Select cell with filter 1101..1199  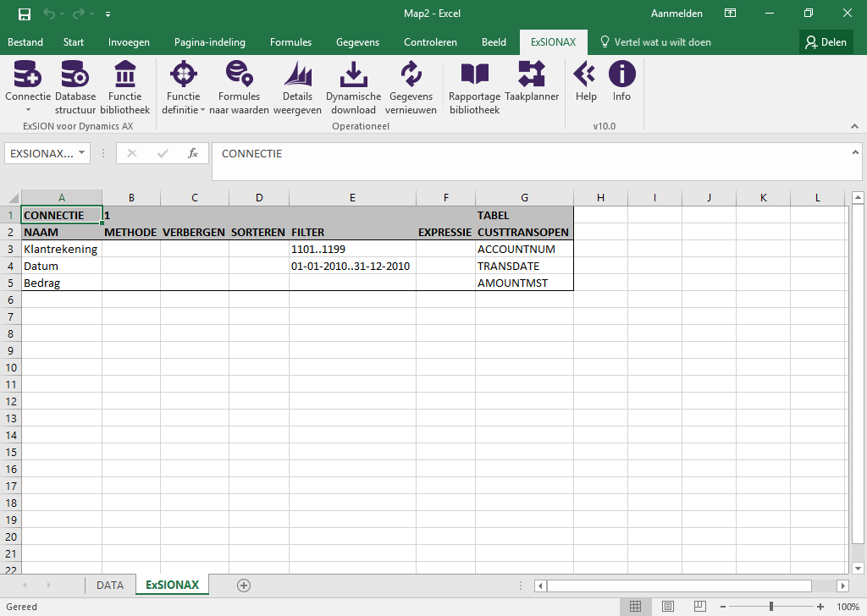[x=352, y=249]
